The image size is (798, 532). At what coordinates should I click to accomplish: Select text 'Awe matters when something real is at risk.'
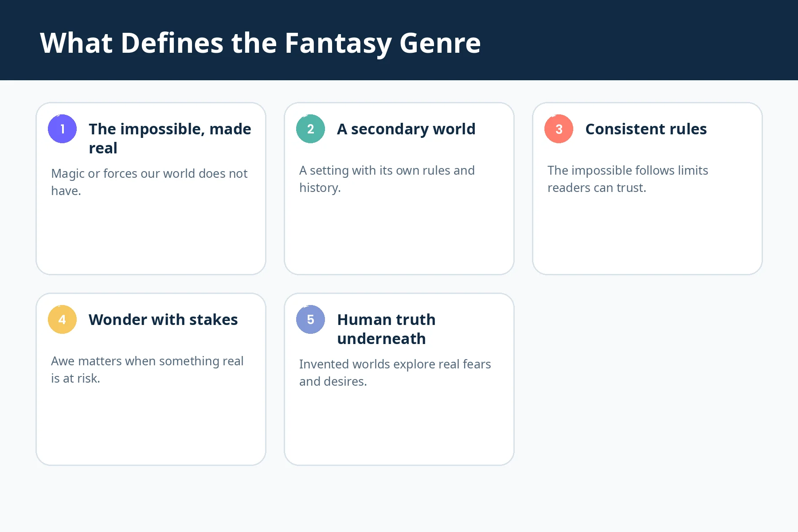(147, 369)
